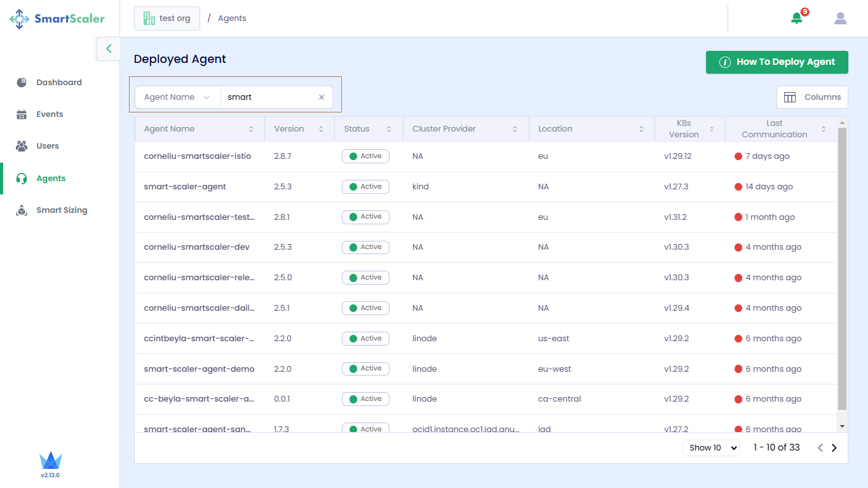Click the Dashboard pie chart icon
Viewport: 868px width, 488px height.
click(22, 83)
